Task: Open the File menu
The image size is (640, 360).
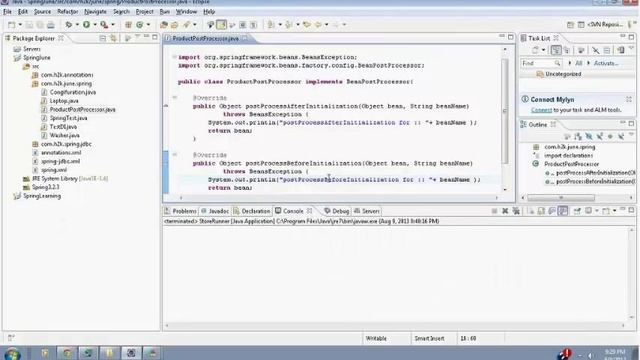Action: click(7, 12)
